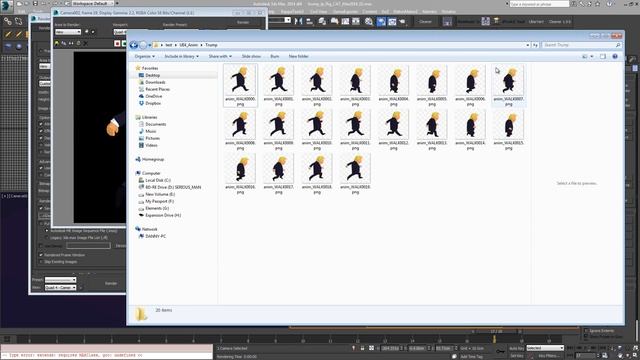Toggle the Explorer preview pane icon
640x360 pixels.
coord(603,56)
